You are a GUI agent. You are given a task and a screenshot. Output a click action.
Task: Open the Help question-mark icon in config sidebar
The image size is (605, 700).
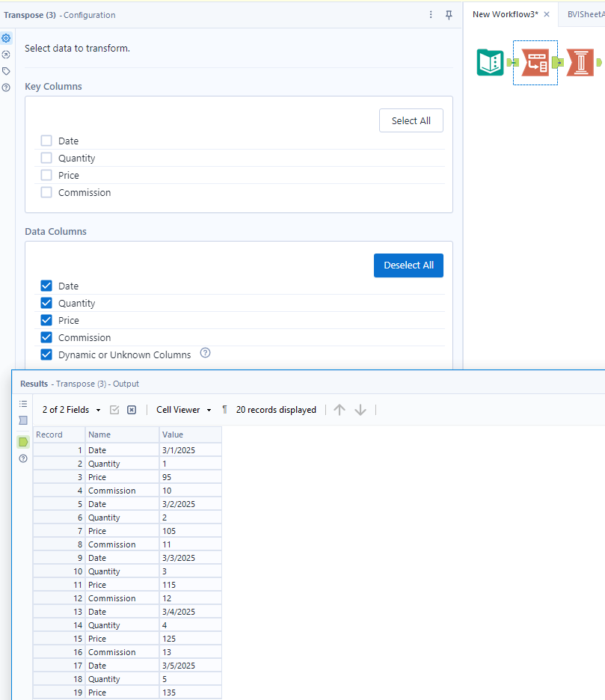click(6, 88)
